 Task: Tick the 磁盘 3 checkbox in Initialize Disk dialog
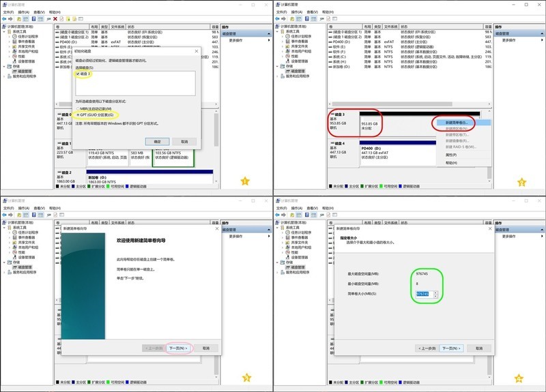[78, 74]
